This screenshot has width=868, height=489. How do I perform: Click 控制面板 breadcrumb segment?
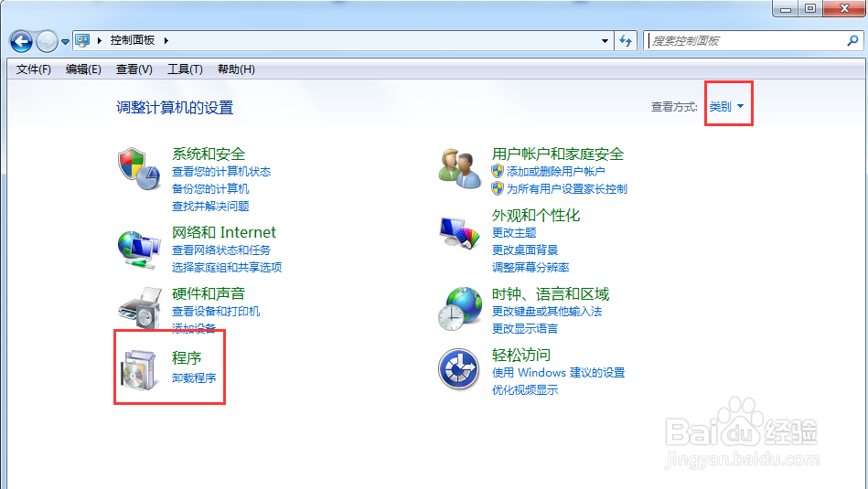[x=133, y=40]
